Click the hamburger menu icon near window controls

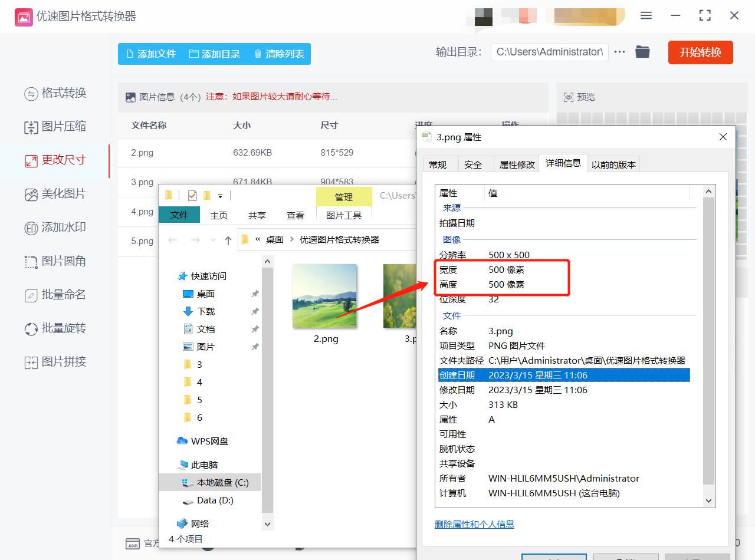point(645,16)
